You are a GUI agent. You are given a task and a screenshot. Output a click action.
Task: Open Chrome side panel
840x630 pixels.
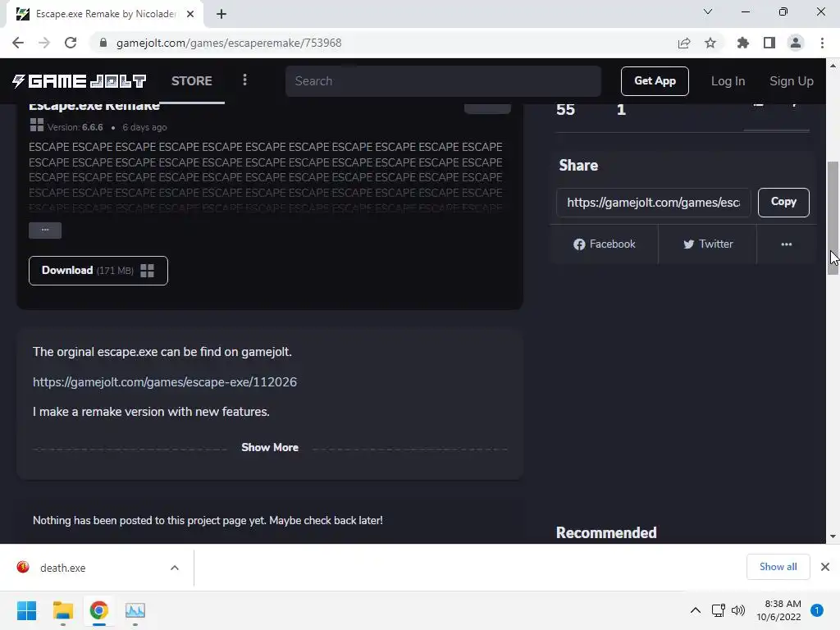tap(769, 43)
